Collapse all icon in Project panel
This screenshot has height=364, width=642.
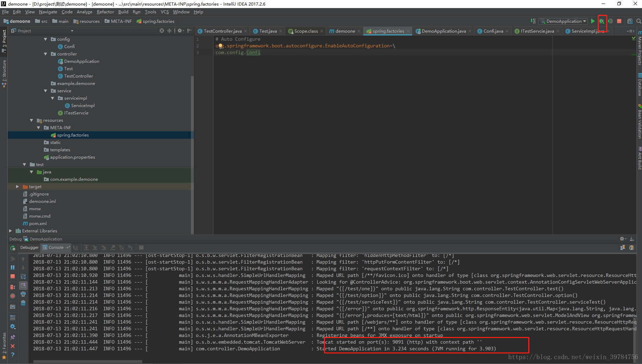click(x=169, y=31)
